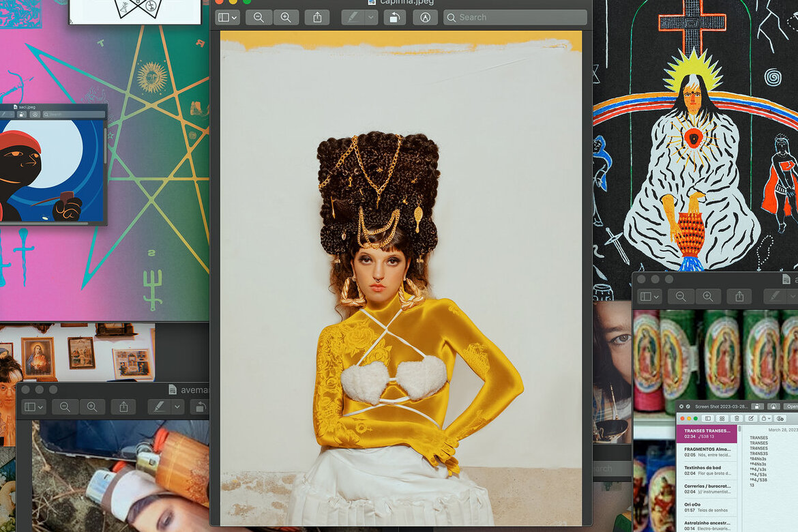Screen dimensions: 798x532
Task: Rotate the image in the Screen Shot Quick Look bar
Action: click(x=758, y=407)
